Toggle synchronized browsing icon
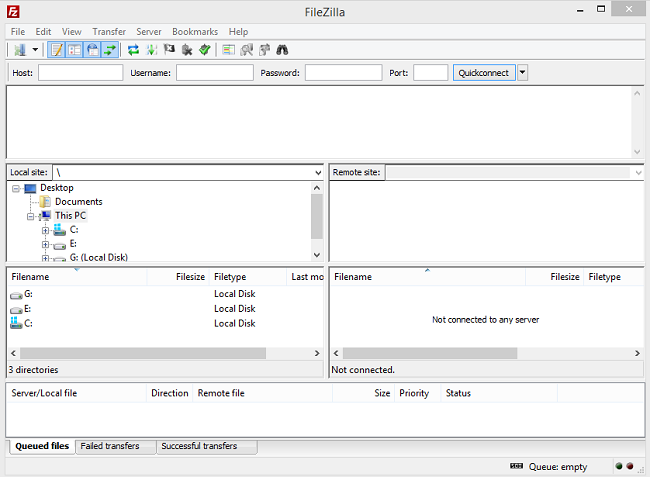 [x=264, y=50]
